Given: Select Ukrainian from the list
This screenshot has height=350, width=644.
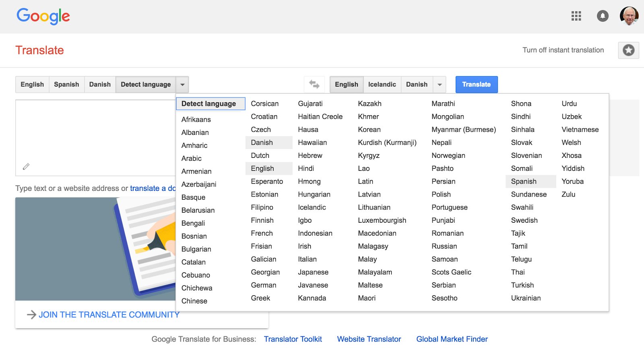Looking at the screenshot, I should pos(526,298).
